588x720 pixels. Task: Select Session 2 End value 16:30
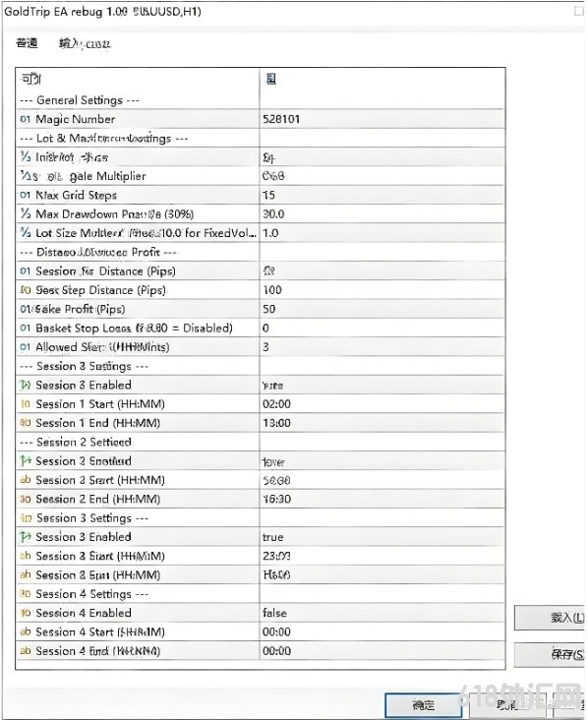click(276, 499)
